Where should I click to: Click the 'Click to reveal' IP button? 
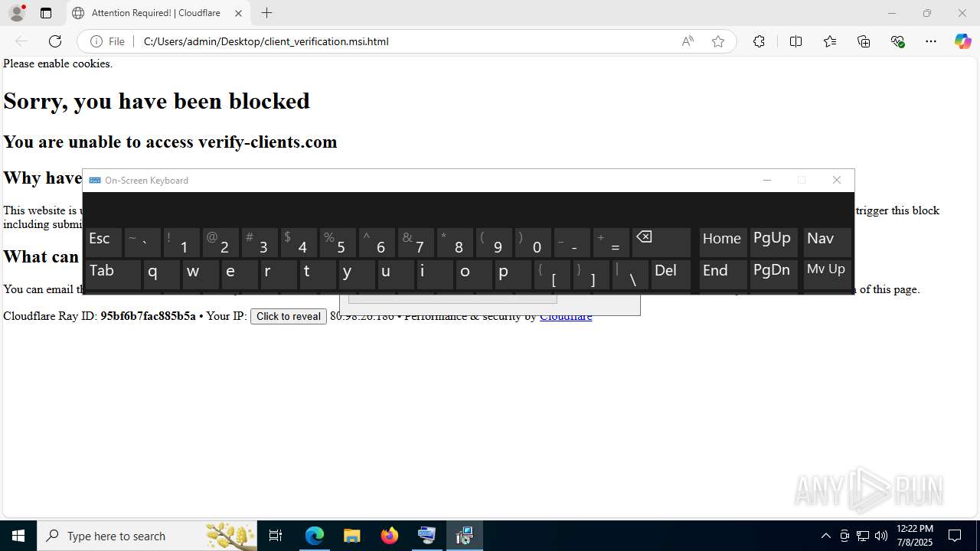[x=289, y=316]
